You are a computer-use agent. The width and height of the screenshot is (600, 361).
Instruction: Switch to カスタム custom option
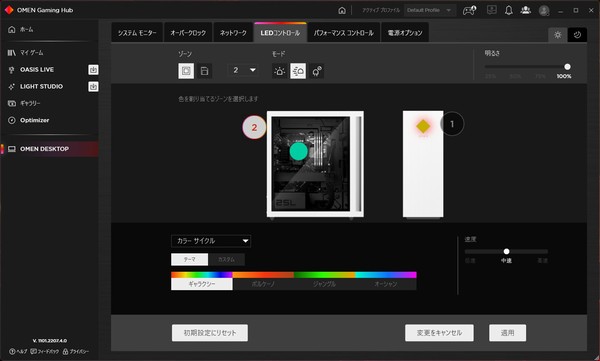click(226, 259)
